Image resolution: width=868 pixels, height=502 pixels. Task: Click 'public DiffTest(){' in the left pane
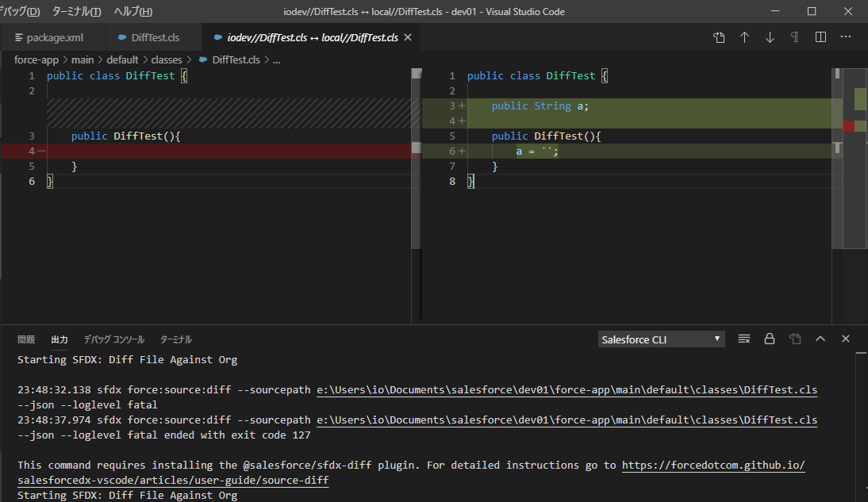pyautogui.click(x=125, y=136)
